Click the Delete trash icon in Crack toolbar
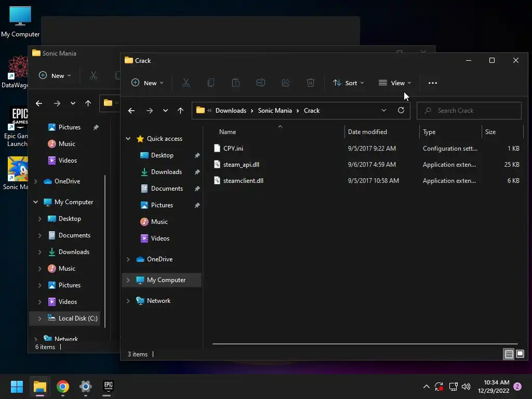 click(311, 83)
